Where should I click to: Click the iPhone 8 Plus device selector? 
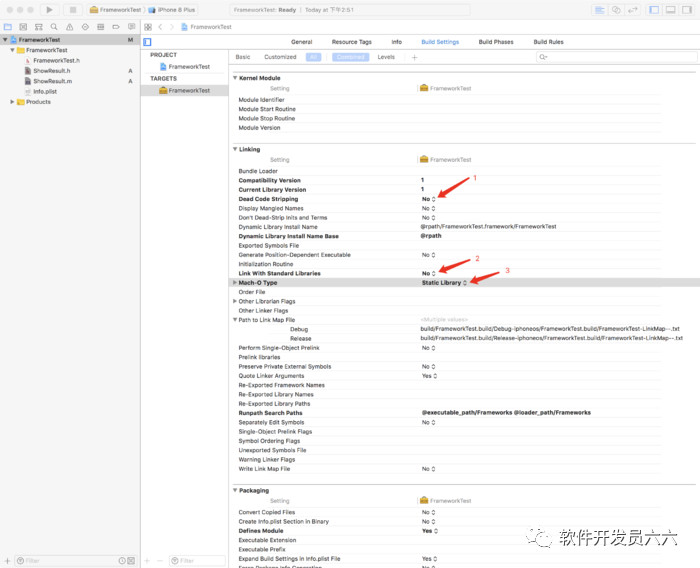click(172, 10)
